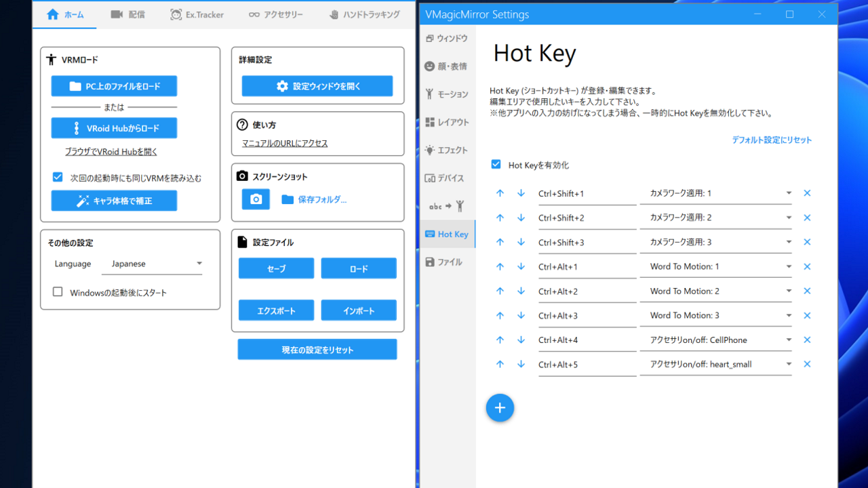Open ファイル settings section
This screenshot has height=488, width=868.
point(448,262)
